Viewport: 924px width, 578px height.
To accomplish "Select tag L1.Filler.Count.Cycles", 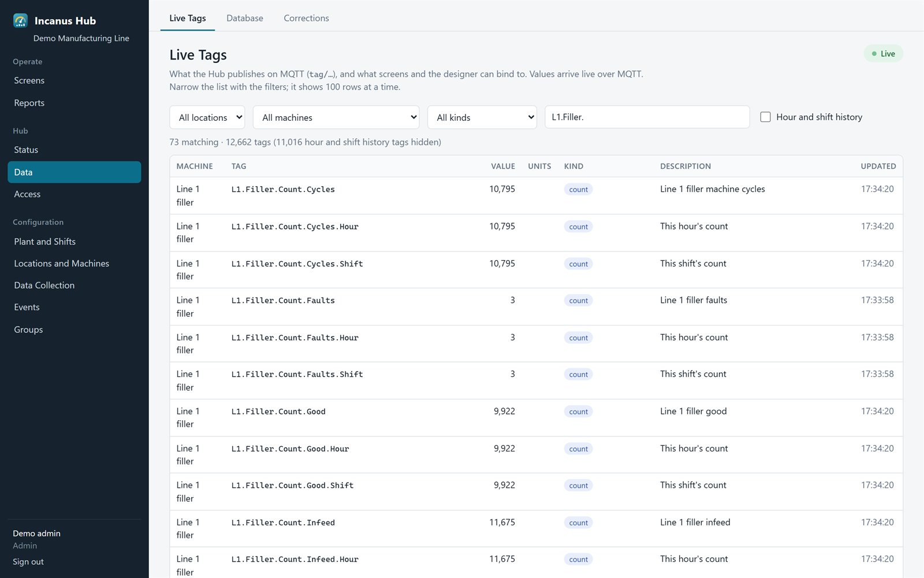I will [283, 190].
